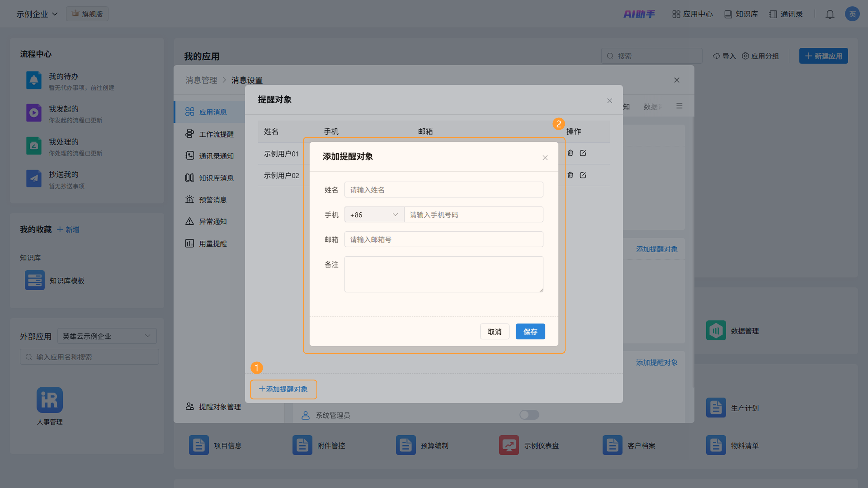Click 我的待办 bell icon
This screenshot has height=488, width=868.
click(x=34, y=80)
